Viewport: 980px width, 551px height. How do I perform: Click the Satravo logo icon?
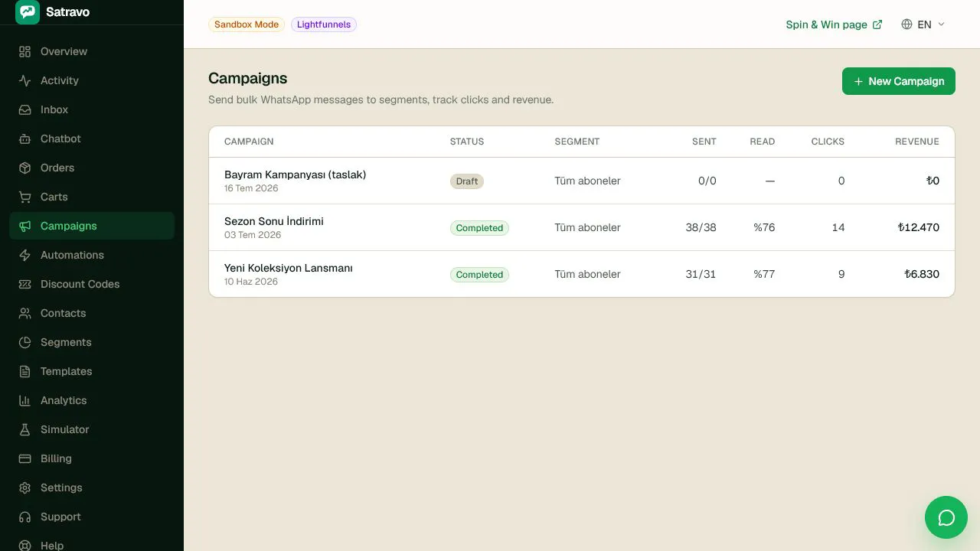(28, 12)
